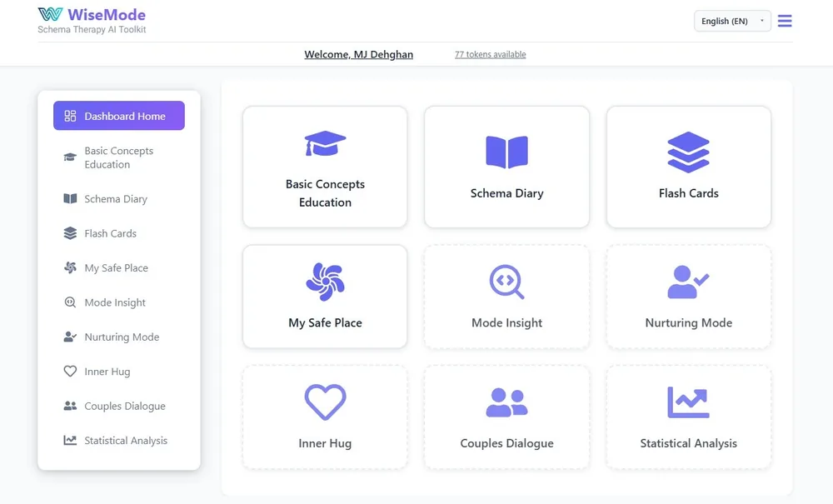Open the English (EN) language dropdown
Screen dimensions: 833x504
coord(732,21)
